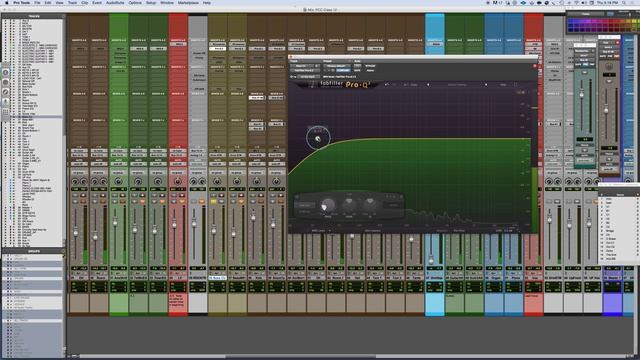Open the Zero Latency processing mode menu
The height and width of the screenshot is (360, 640).
pyautogui.click(x=372, y=231)
